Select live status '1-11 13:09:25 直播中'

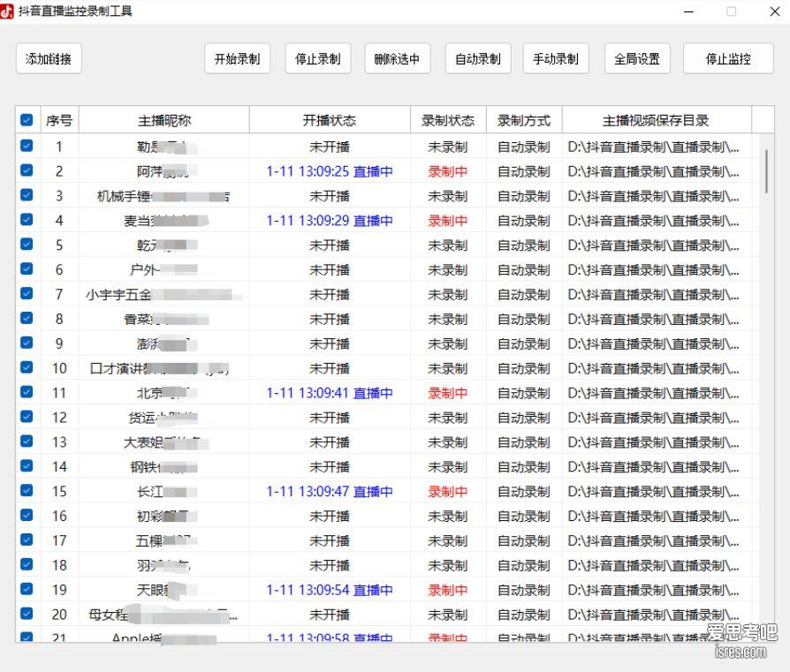(330, 171)
